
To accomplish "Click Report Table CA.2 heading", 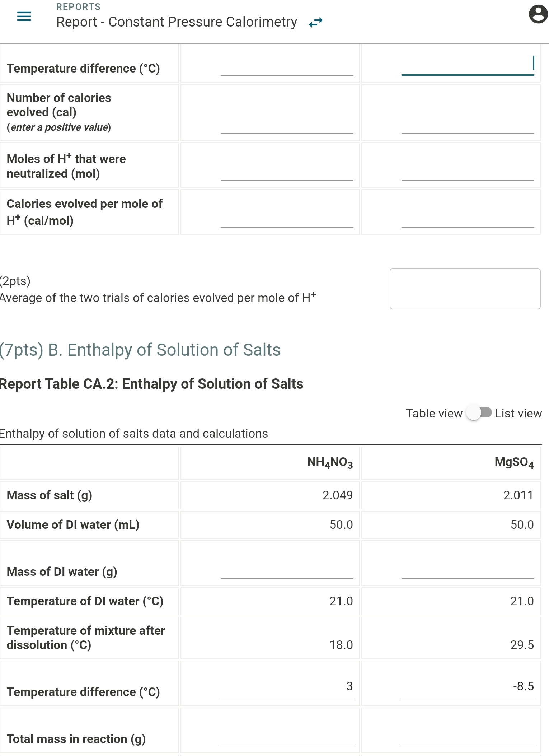I will pyautogui.click(x=151, y=383).
